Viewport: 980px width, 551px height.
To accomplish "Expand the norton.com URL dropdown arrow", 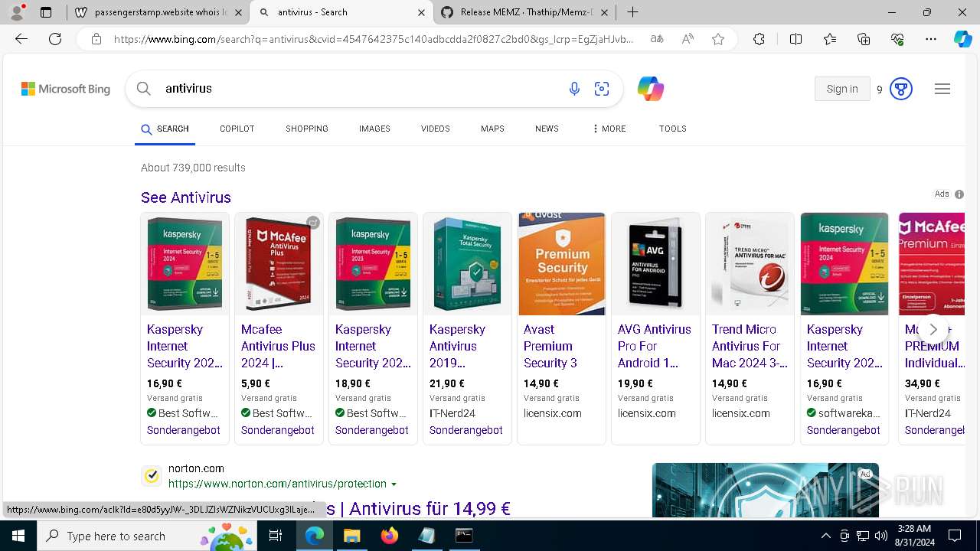I will click(394, 484).
